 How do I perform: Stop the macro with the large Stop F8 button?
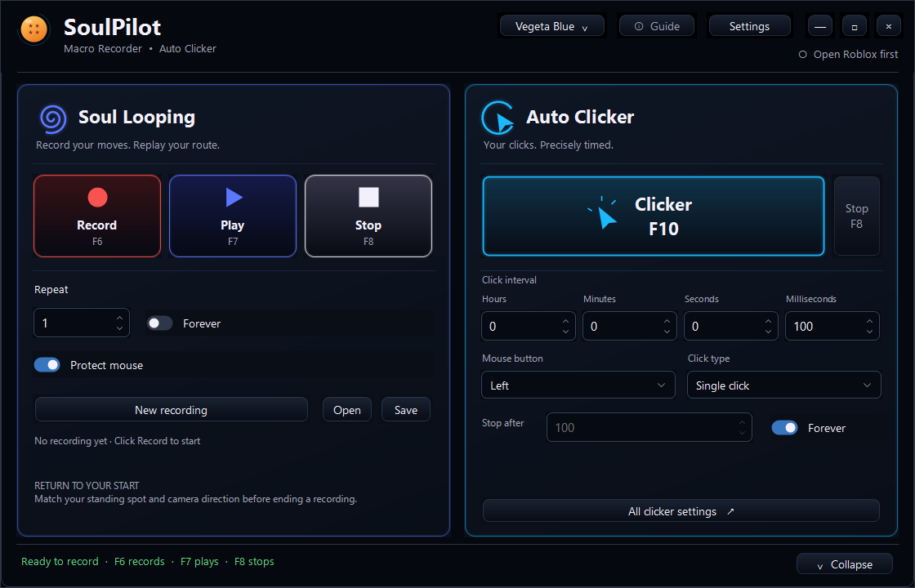coord(368,216)
